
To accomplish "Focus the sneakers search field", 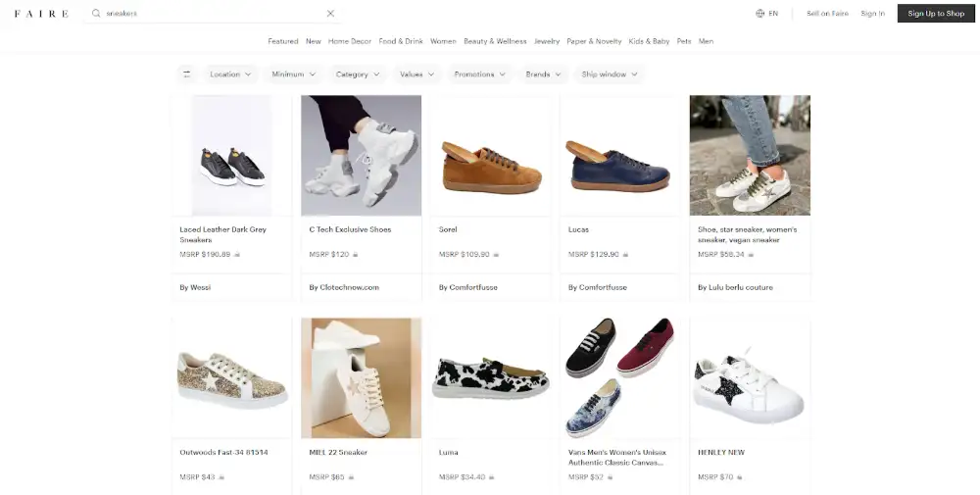I will coord(213,13).
